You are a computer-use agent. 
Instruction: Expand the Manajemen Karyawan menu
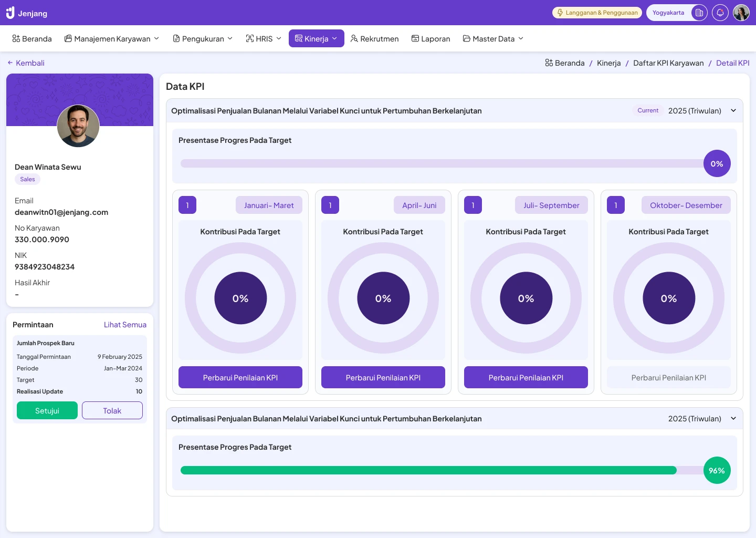(111, 39)
